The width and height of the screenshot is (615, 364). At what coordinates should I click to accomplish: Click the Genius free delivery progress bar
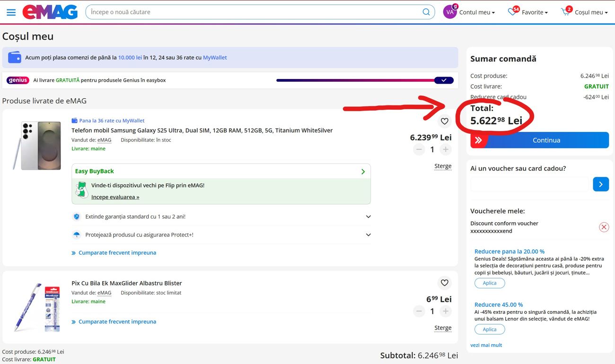point(365,80)
